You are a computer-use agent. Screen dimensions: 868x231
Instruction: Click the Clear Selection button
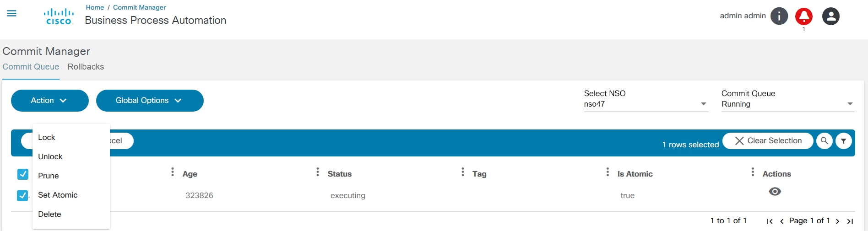coord(768,141)
